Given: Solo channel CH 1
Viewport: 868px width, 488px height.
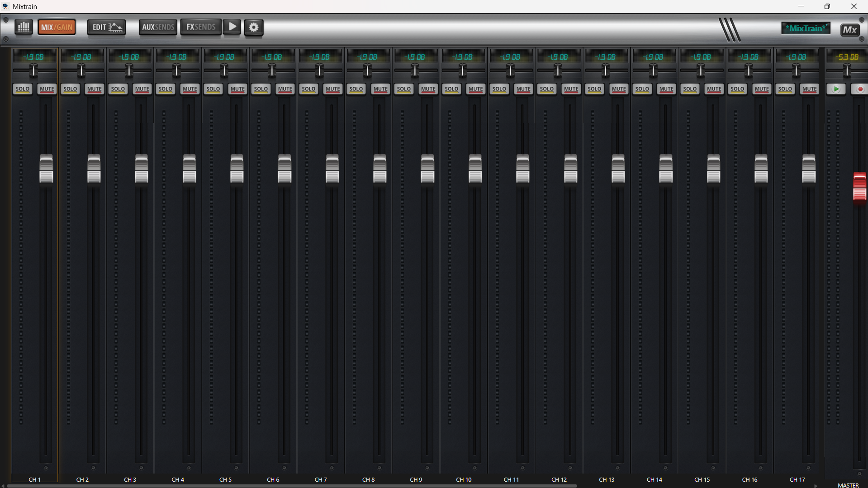Looking at the screenshot, I should pos(23,89).
